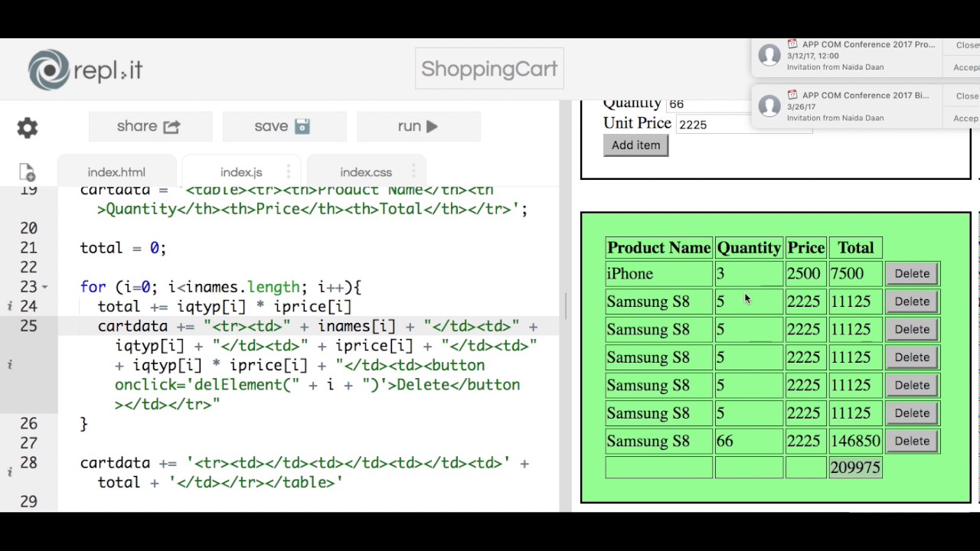Image resolution: width=980 pixels, height=551 pixels.
Task: Click the price cell showing 2500
Action: 805,274
